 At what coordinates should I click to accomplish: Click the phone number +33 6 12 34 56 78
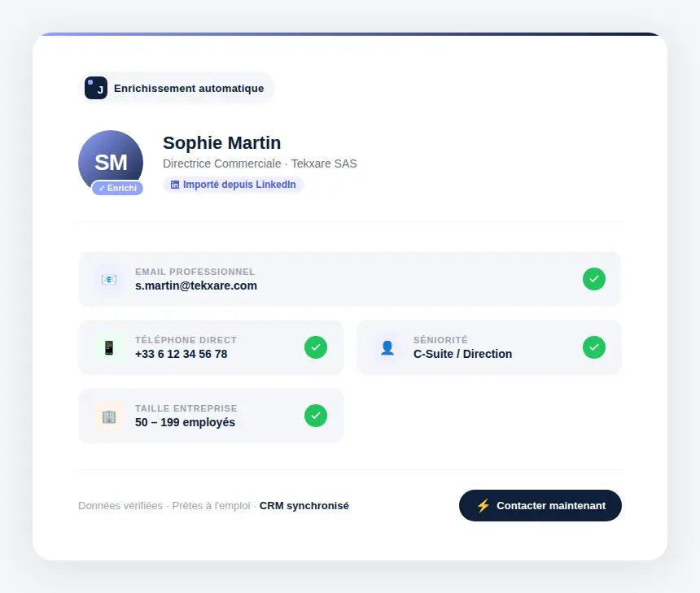pos(181,354)
